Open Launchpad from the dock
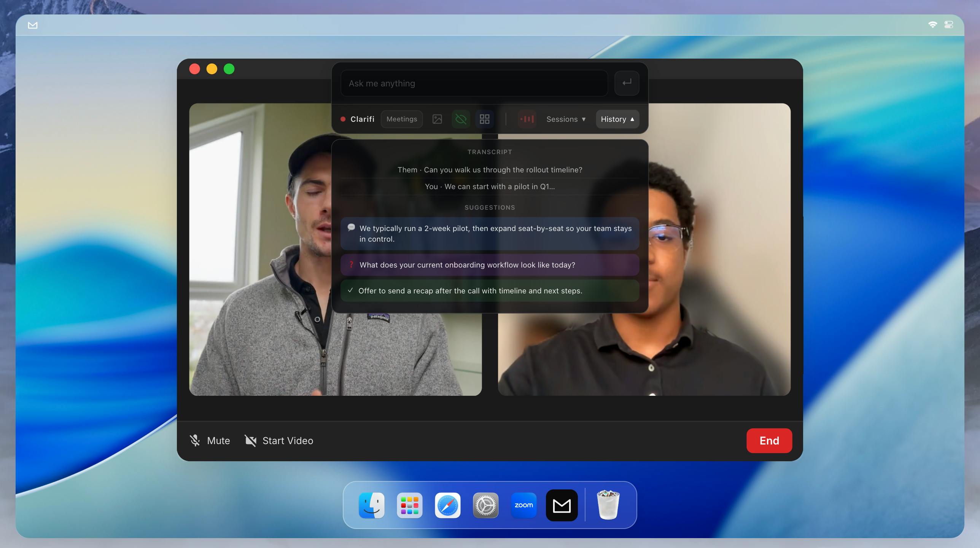This screenshot has width=980, height=548. pos(410,505)
